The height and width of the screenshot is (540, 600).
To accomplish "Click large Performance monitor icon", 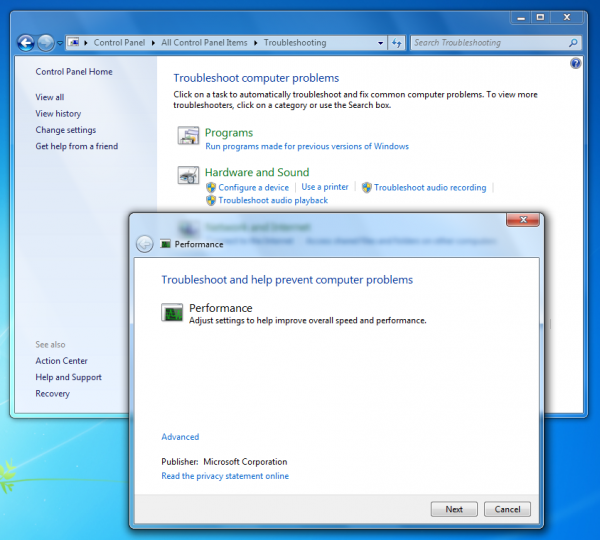I will tap(172, 313).
